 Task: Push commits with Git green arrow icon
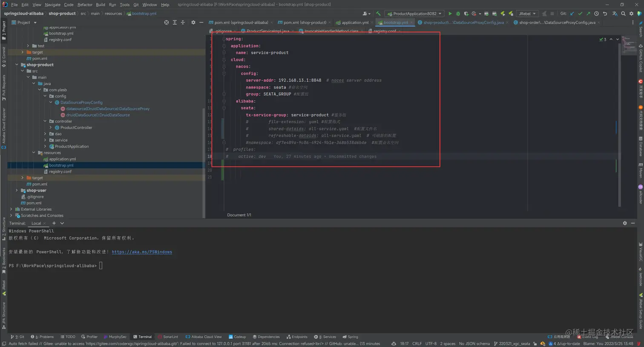(588, 14)
